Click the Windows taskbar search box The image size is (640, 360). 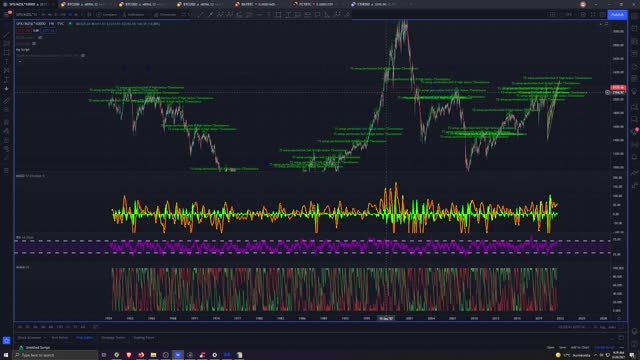click(55, 355)
